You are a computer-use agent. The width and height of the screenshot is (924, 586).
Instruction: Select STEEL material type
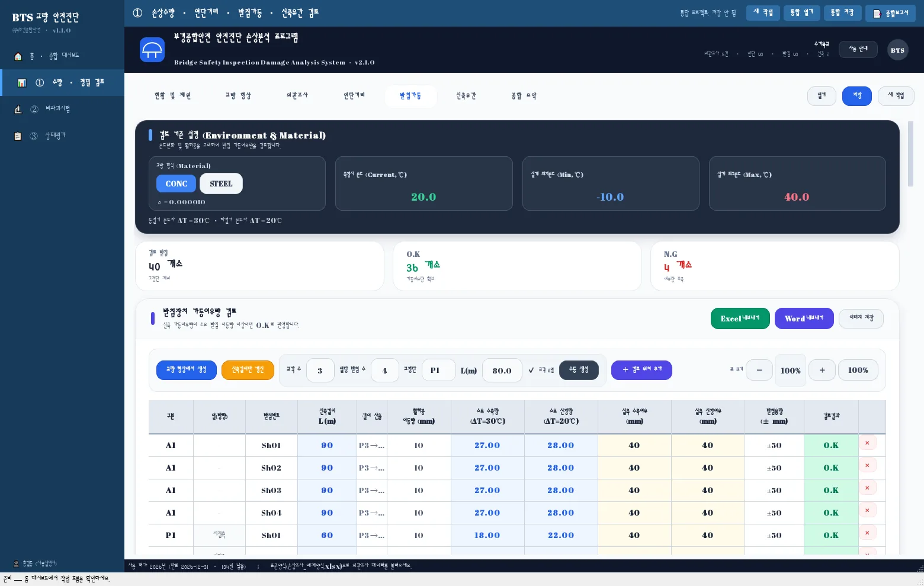coord(221,183)
